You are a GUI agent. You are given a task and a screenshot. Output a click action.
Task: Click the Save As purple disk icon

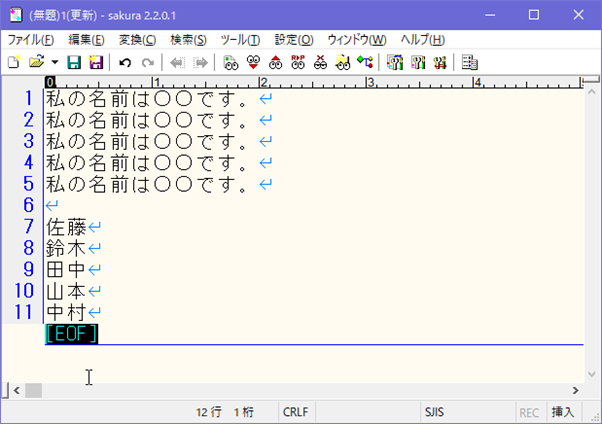[96, 62]
